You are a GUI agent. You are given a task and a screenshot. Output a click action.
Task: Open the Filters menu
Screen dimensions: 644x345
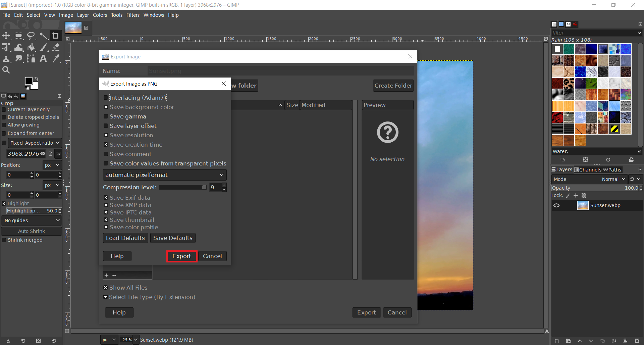133,15
